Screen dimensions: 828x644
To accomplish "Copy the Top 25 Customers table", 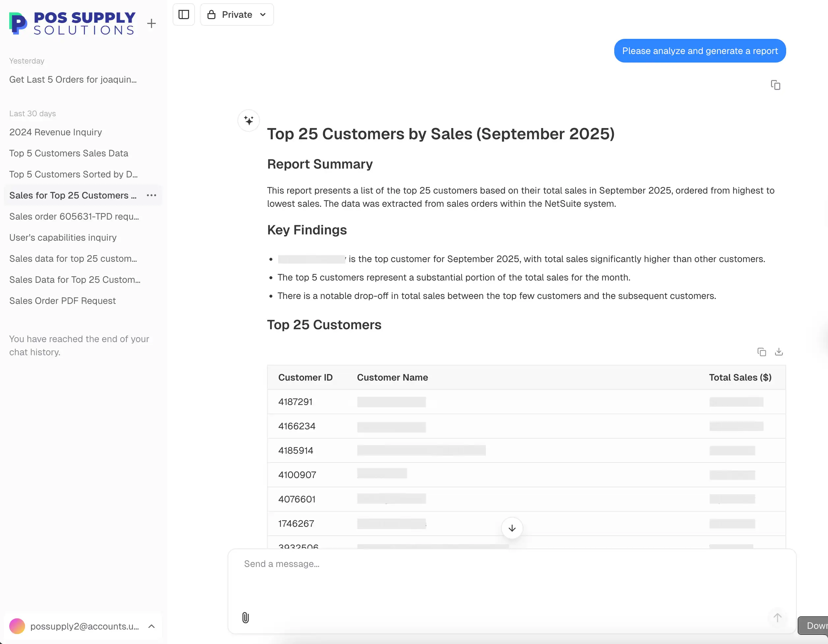I will 762,352.
